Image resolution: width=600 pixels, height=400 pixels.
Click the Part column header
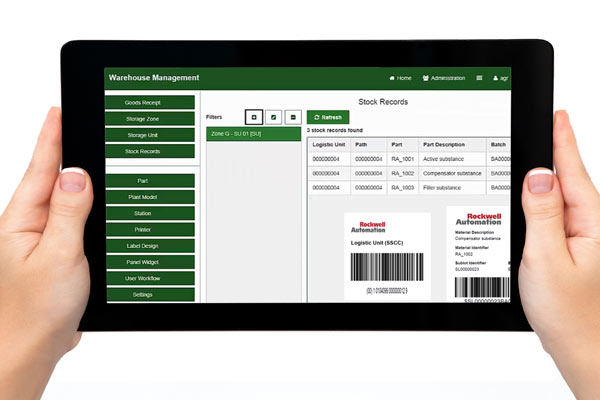pyautogui.click(x=402, y=145)
